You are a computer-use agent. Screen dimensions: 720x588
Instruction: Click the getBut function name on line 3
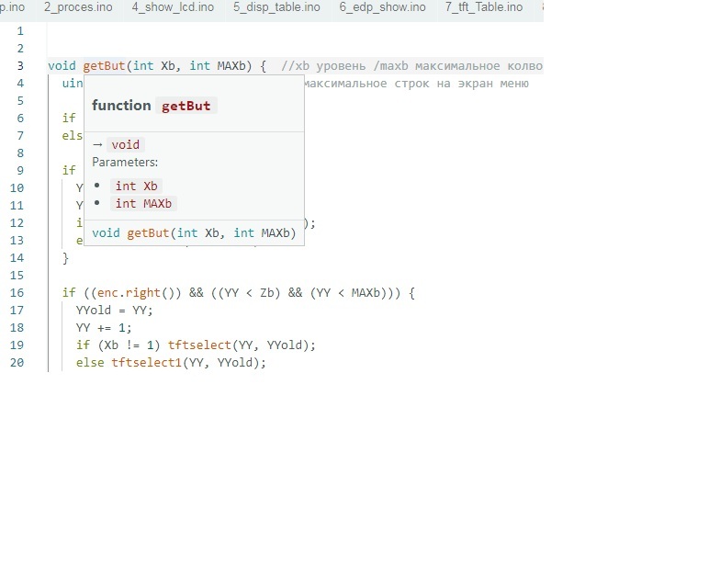[105, 66]
